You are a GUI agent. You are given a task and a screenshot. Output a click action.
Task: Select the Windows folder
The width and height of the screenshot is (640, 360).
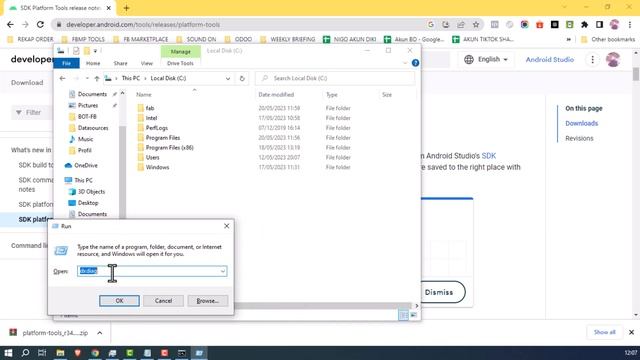pos(157,167)
